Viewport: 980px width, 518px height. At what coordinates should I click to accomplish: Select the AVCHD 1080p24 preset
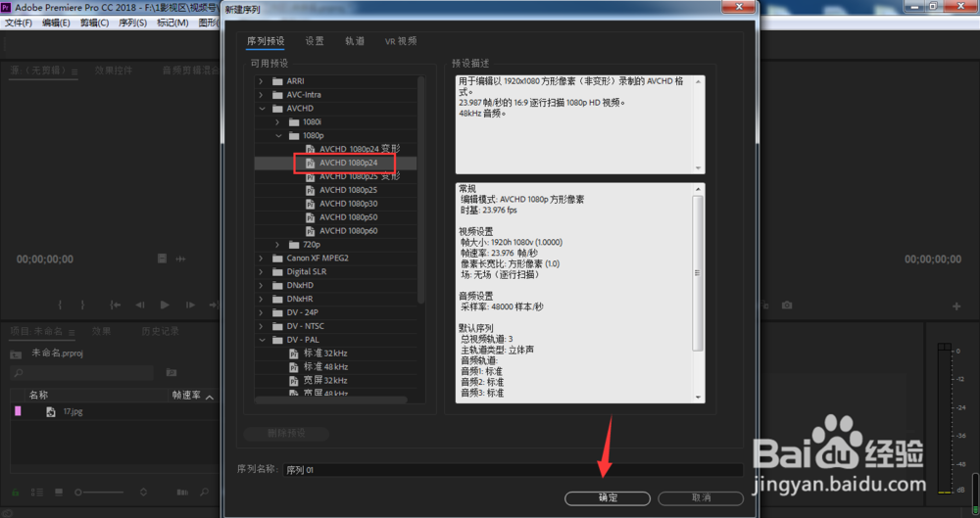(348, 164)
